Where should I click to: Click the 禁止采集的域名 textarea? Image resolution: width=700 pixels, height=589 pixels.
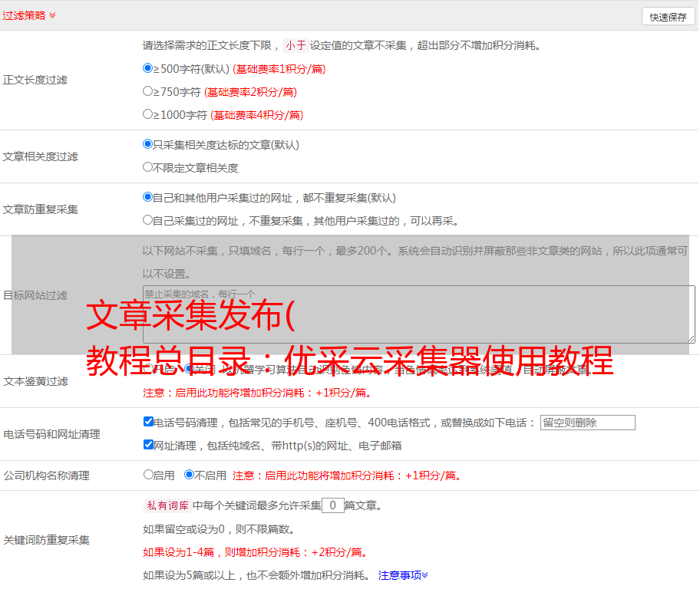[418, 314]
